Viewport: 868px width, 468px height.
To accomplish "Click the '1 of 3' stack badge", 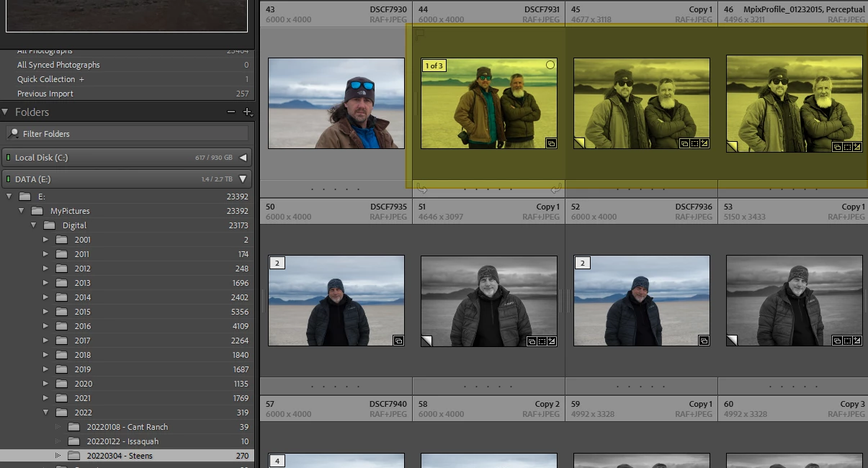I will tap(434, 66).
